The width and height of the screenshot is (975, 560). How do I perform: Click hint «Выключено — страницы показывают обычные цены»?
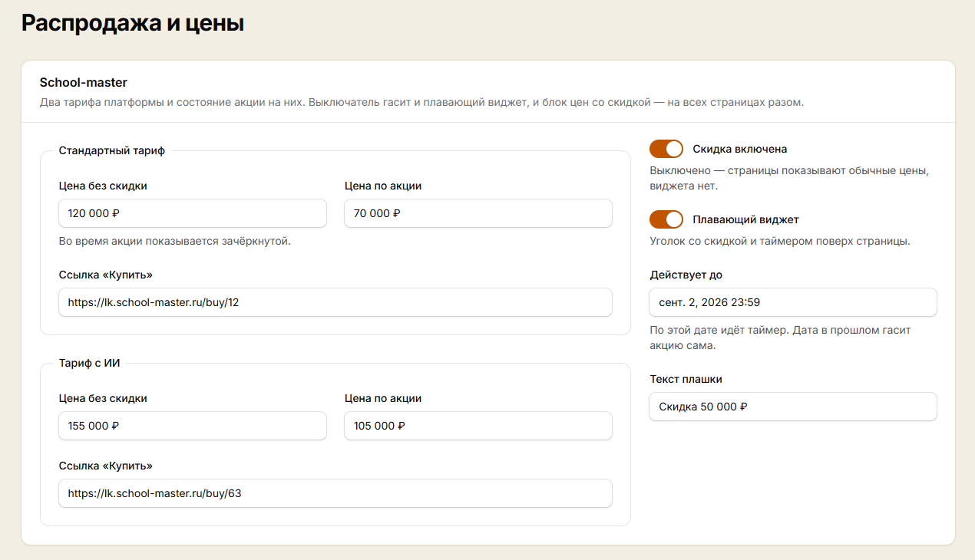click(x=789, y=178)
